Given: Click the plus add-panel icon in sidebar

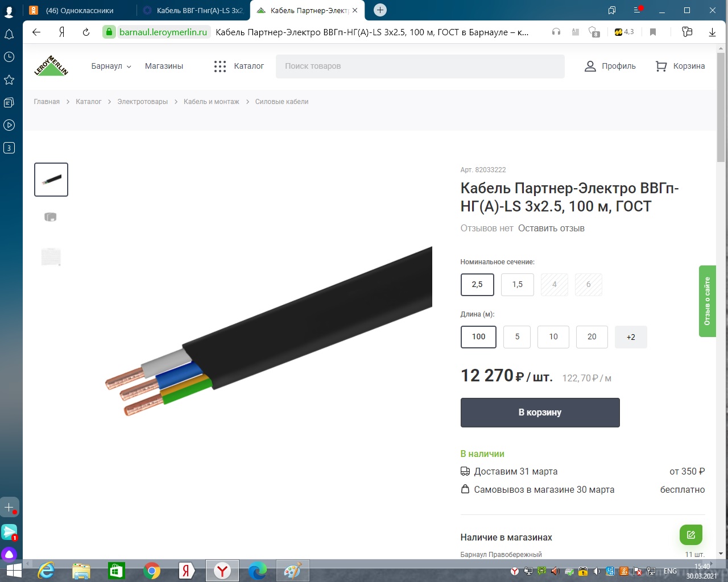Looking at the screenshot, I should 9,507.
